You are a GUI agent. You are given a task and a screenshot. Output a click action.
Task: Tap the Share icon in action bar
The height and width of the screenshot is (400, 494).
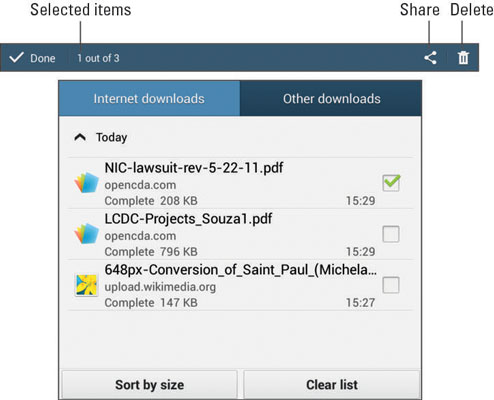click(430, 58)
